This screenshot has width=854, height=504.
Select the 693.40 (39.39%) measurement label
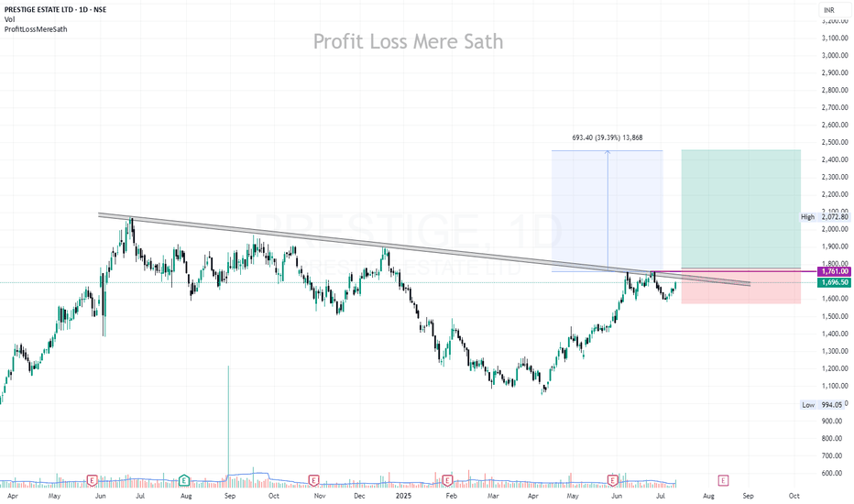click(x=608, y=137)
